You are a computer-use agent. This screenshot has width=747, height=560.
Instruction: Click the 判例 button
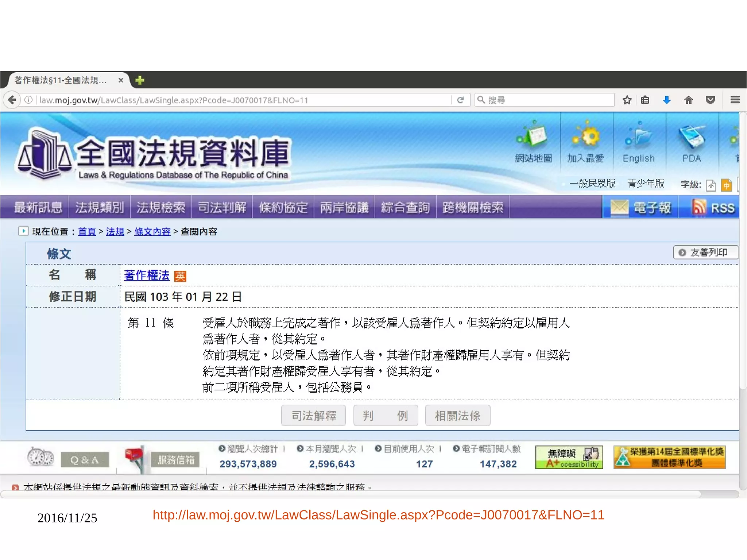pos(386,416)
